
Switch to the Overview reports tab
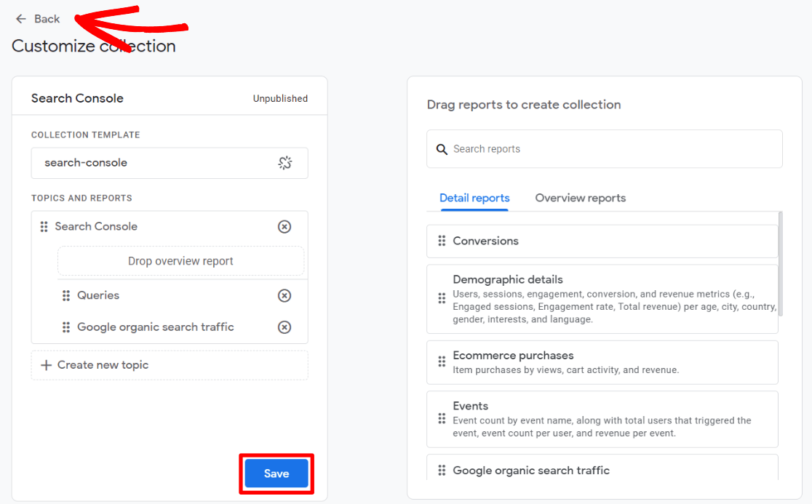(x=580, y=198)
